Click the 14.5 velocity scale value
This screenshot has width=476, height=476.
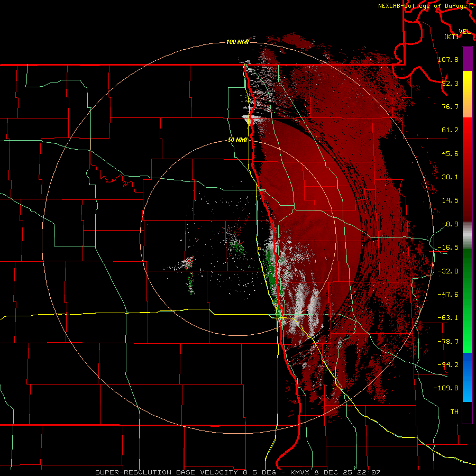point(450,200)
